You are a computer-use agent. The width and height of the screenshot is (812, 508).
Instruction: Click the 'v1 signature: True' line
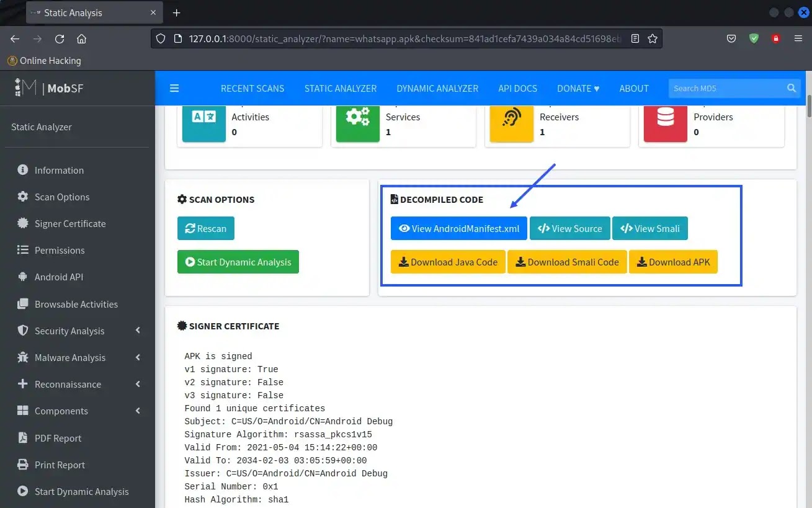click(231, 369)
